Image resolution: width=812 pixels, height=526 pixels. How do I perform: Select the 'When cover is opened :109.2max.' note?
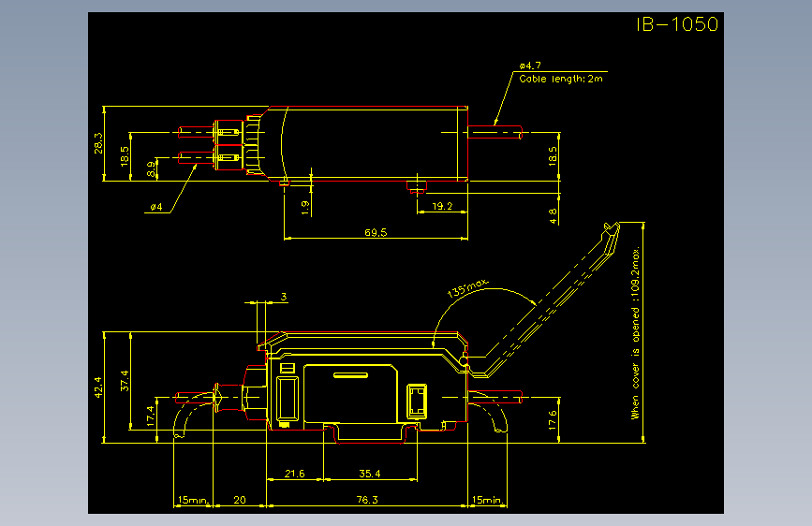635,333
